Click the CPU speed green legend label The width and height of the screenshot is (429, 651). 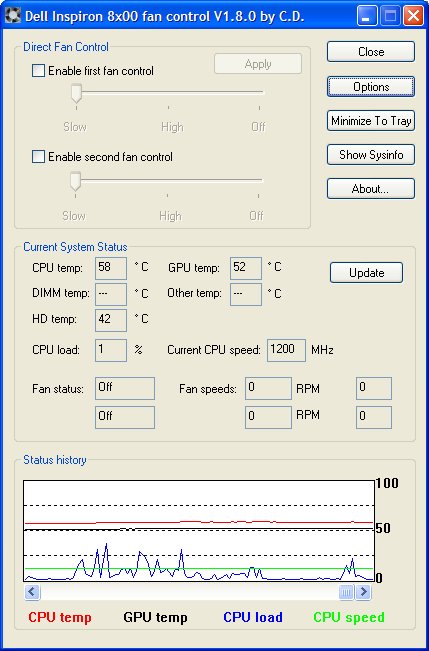point(349,617)
